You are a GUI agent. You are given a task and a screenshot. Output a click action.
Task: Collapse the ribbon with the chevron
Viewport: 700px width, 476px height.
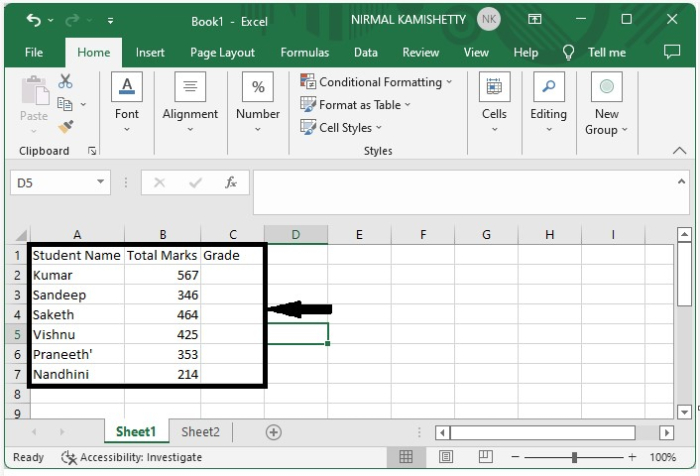pos(679,150)
